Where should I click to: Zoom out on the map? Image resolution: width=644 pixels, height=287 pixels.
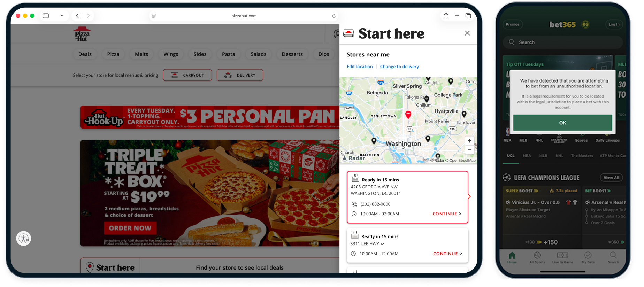click(x=470, y=150)
